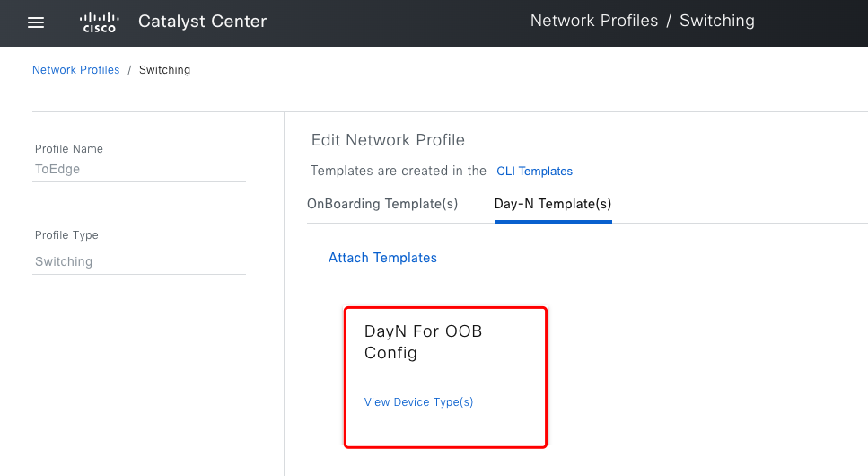The image size is (868, 476).
Task: Open the hamburger navigation menu
Action: click(x=36, y=22)
